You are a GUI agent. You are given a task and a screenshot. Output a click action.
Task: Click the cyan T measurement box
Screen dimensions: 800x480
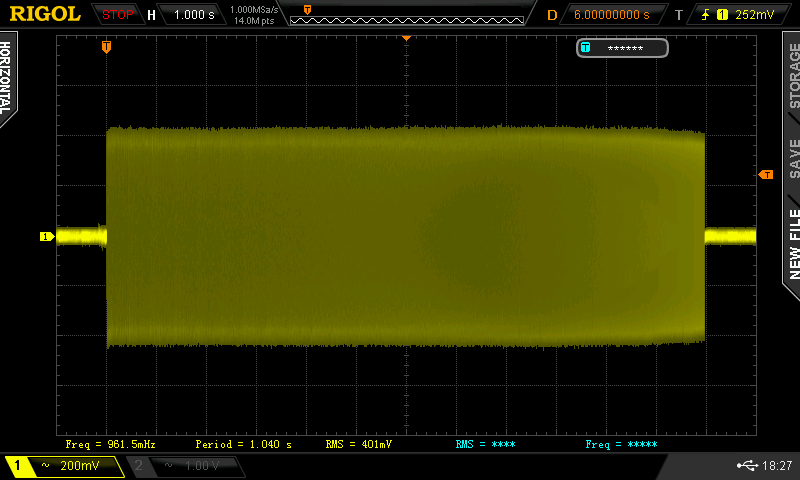click(x=622, y=48)
